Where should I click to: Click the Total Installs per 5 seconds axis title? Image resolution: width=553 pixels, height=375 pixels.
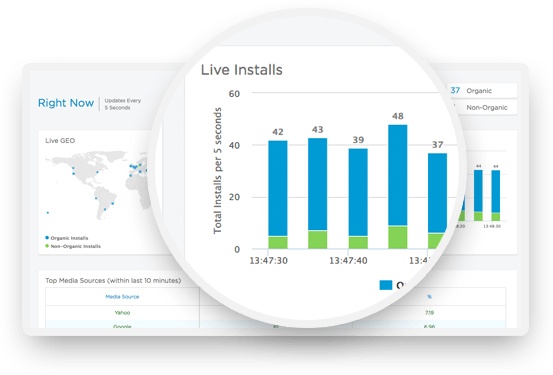point(217,171)
